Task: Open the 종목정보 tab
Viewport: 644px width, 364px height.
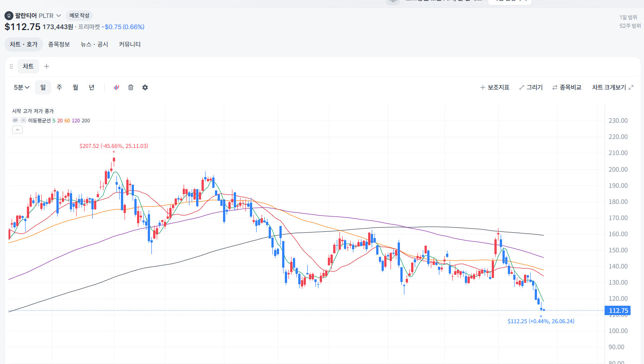Action: (x=59, y=44)
